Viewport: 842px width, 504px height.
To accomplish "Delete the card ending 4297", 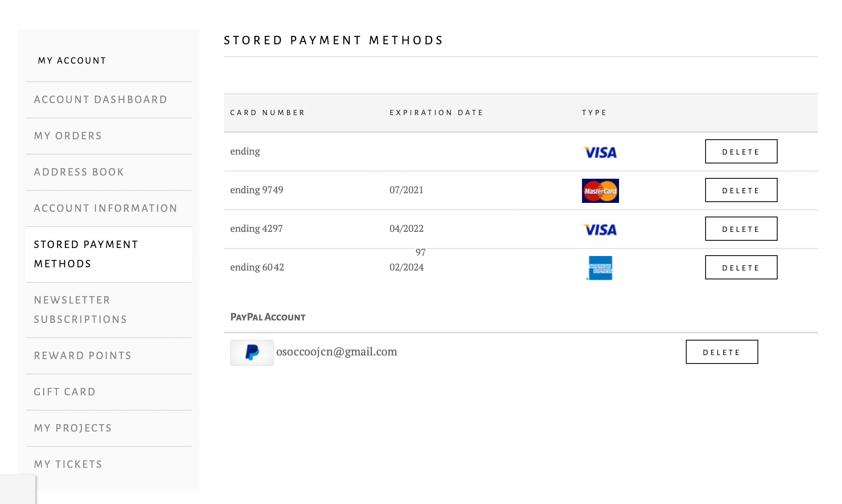I will (741, 229).
